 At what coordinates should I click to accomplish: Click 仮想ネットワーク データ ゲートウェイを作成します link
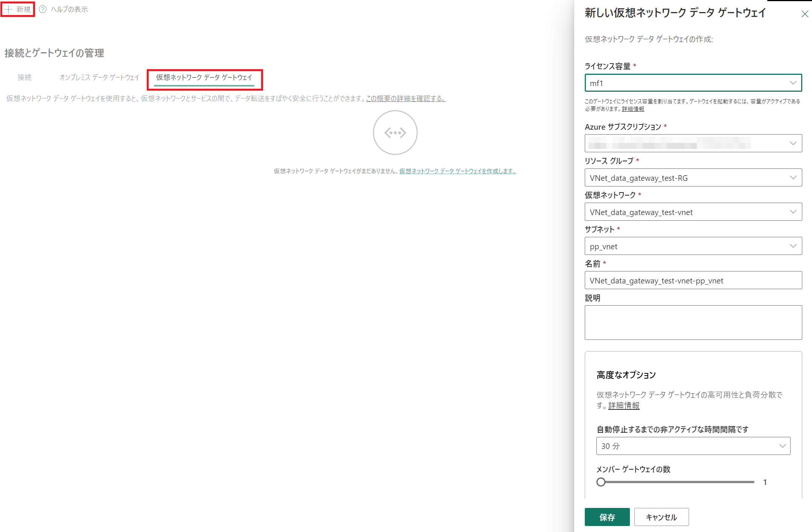point(458,171)
